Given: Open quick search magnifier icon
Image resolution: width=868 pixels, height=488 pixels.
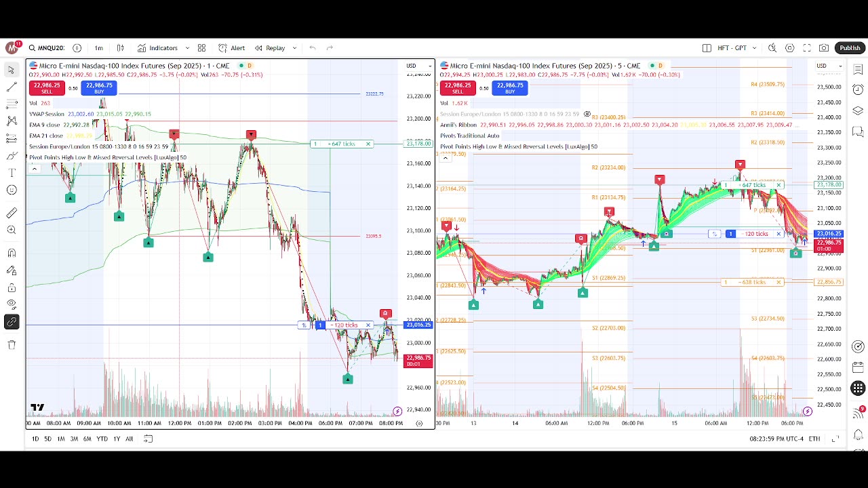Looking at the screenshot, I should pyautogui.click(x=772, y=48).
